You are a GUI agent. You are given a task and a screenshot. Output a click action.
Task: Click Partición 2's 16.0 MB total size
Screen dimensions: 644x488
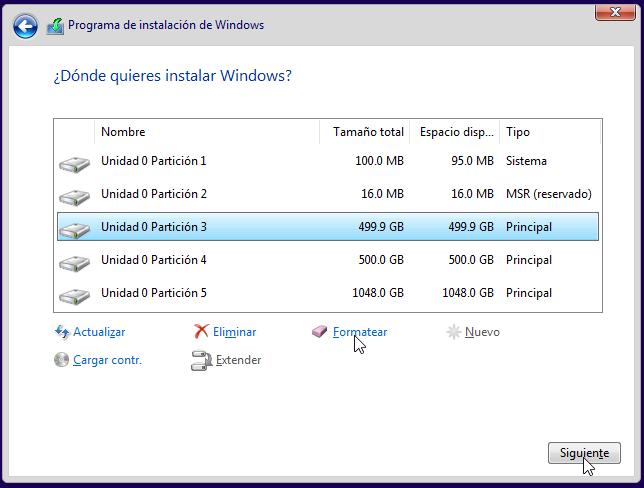click(x=382, y=194)
